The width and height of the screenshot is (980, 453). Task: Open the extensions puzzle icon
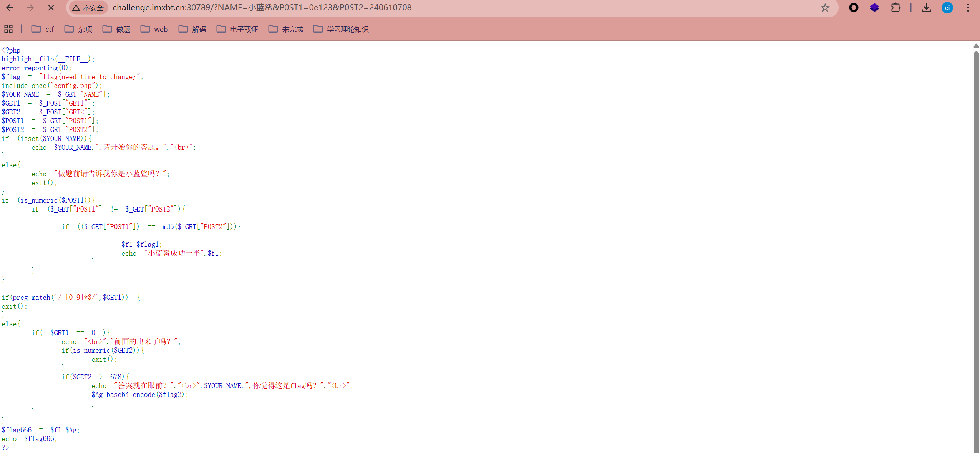tap(895, 8)
